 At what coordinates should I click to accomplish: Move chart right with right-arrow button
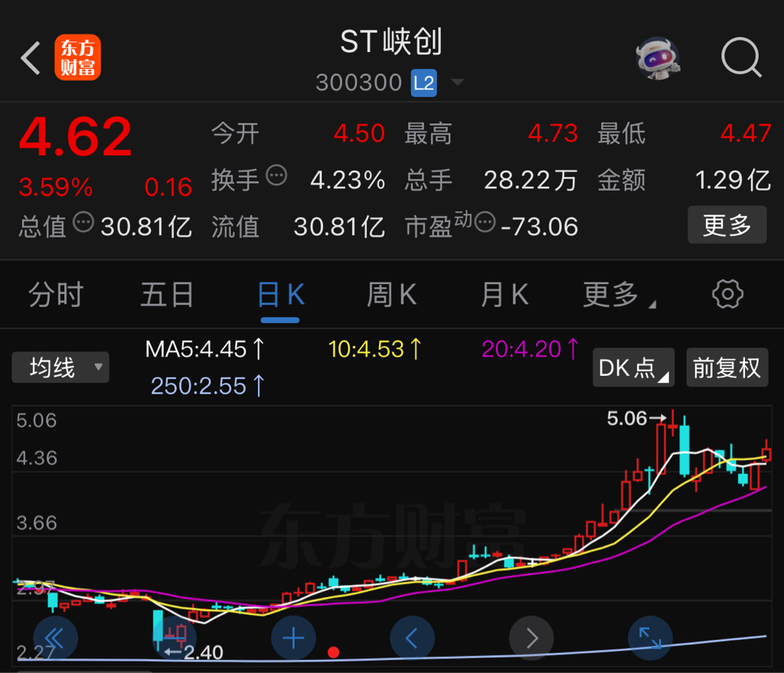click(x=531, y=639)
